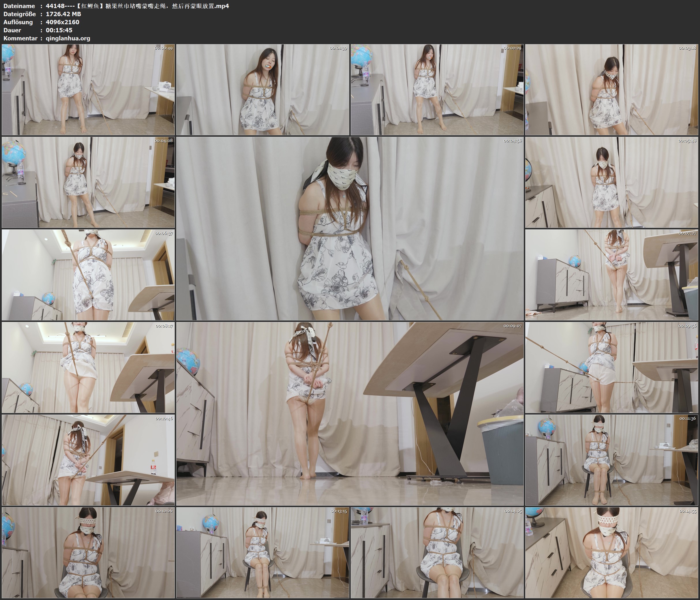Click the 00:14:55 timestamp label
This screenshot has height=600, width=700.
(688, 511)
